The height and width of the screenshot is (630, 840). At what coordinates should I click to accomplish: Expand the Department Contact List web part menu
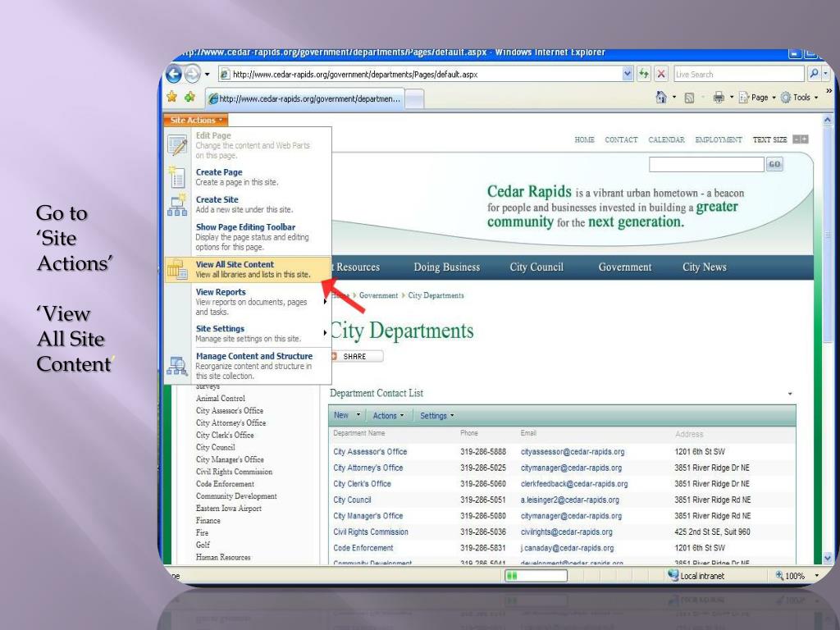pos(790,394)
